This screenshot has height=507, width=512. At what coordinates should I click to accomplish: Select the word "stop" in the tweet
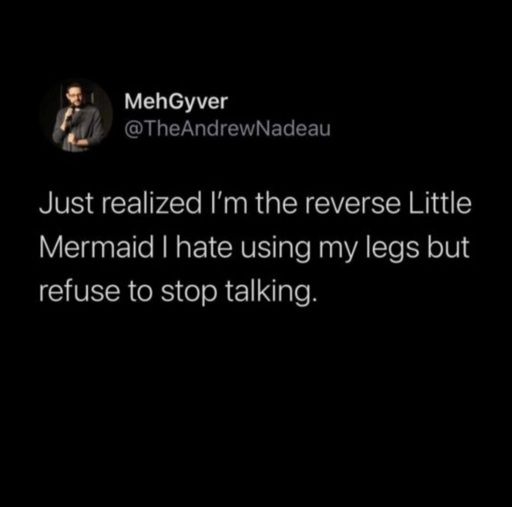pyautogui.click(x=189, y=294)
